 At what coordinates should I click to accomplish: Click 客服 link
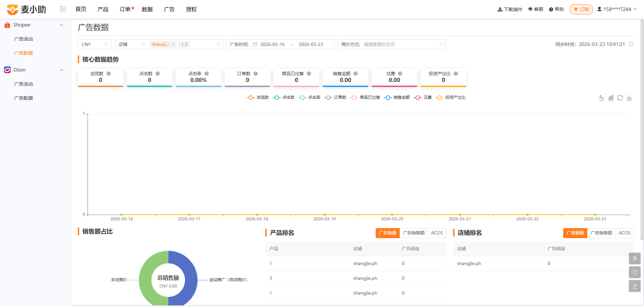point(536,9)
